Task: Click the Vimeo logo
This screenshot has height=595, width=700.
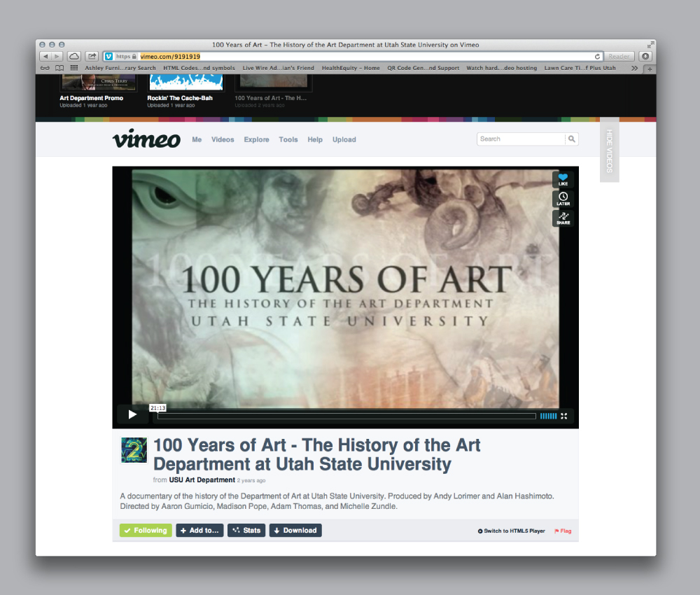Action: coord(146,139)
